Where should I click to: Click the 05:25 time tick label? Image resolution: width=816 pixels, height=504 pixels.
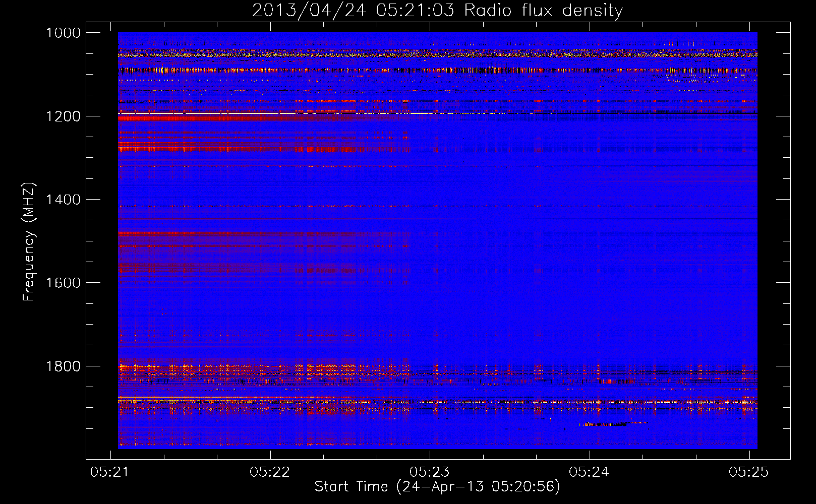point(749,472)
